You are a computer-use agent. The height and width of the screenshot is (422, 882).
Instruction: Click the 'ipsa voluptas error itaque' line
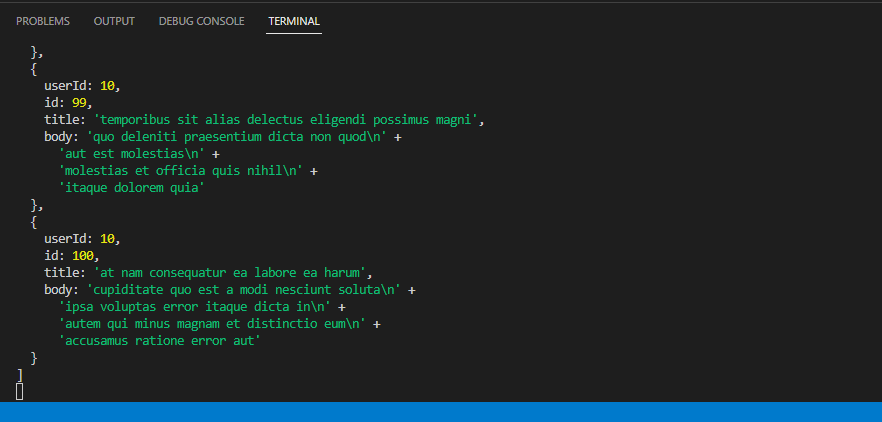point(195,307)
